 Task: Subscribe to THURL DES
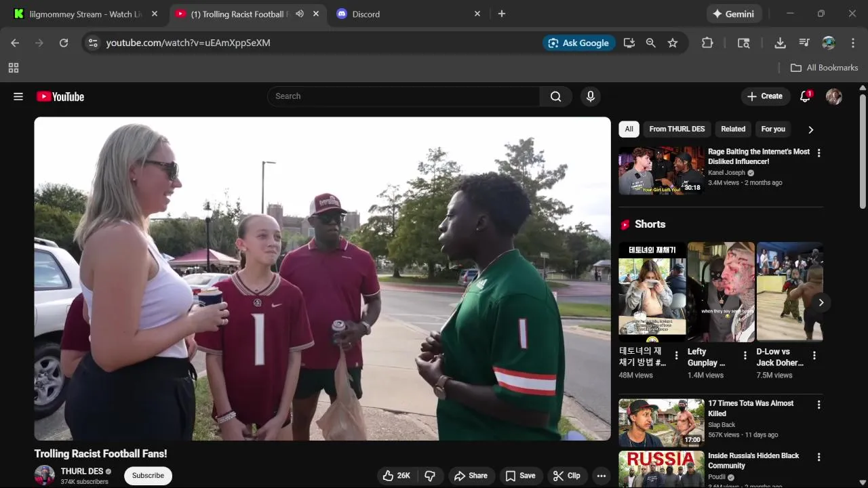(148, 476)
